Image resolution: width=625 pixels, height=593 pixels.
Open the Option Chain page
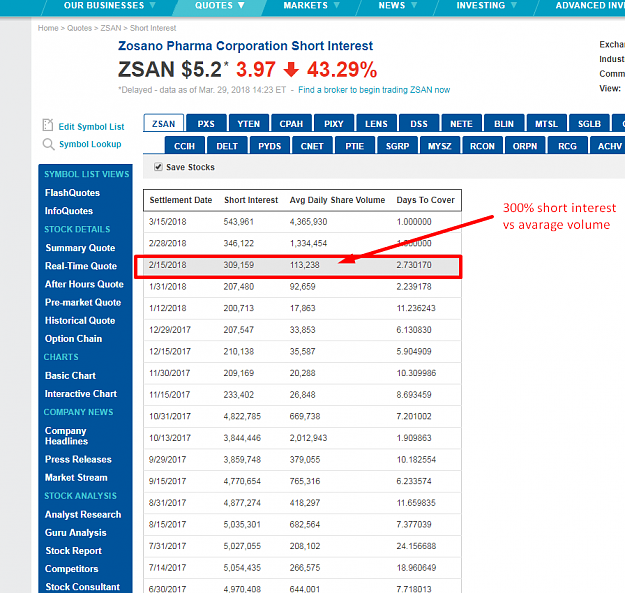tap(73, 339)
